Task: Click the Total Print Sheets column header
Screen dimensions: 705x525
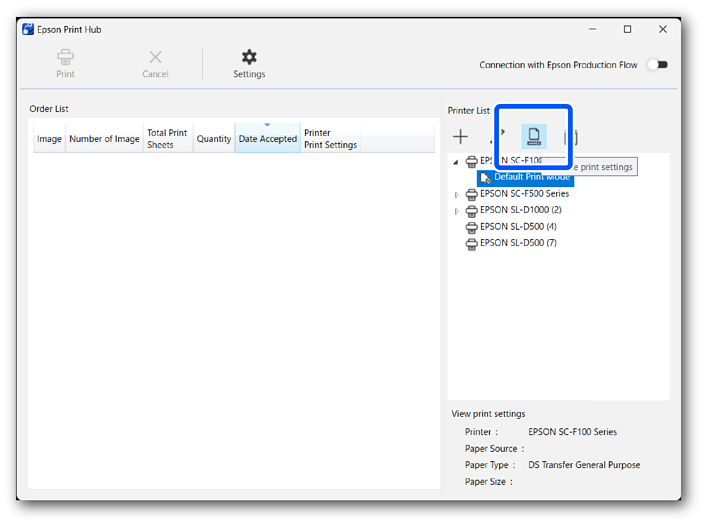Action: (x=167, y=139)
